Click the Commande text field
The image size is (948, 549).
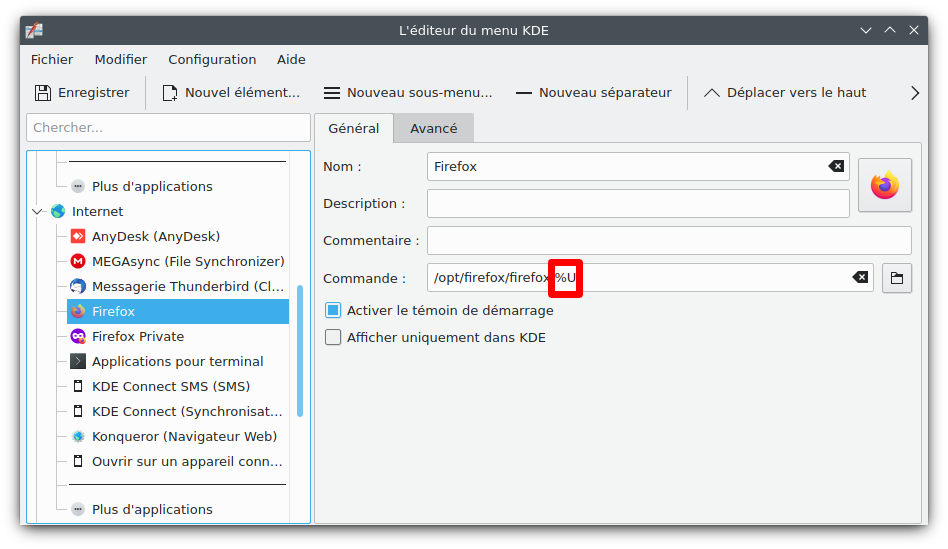pyautogui.click(x=650, y=278)
